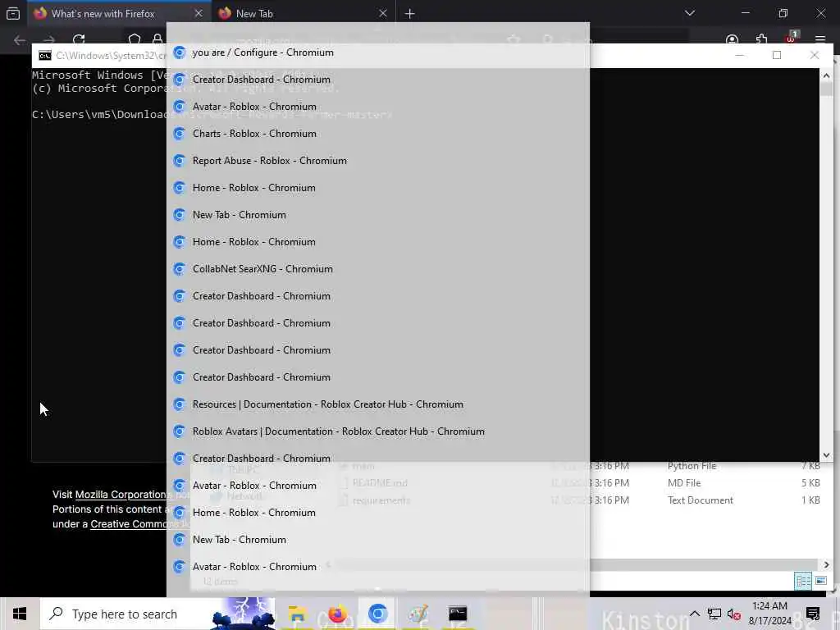Select 'Roblox Avatars | Documentation' window entry
This screenshot has height=630, width=840.
(377, 431)
